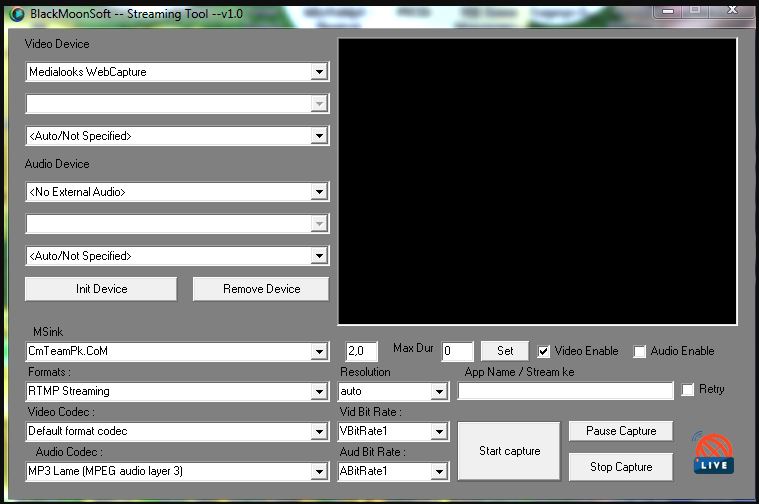The image size is (759, 504).
Task: Click the Vid Bit Rate label
Action: pos(371,412)
